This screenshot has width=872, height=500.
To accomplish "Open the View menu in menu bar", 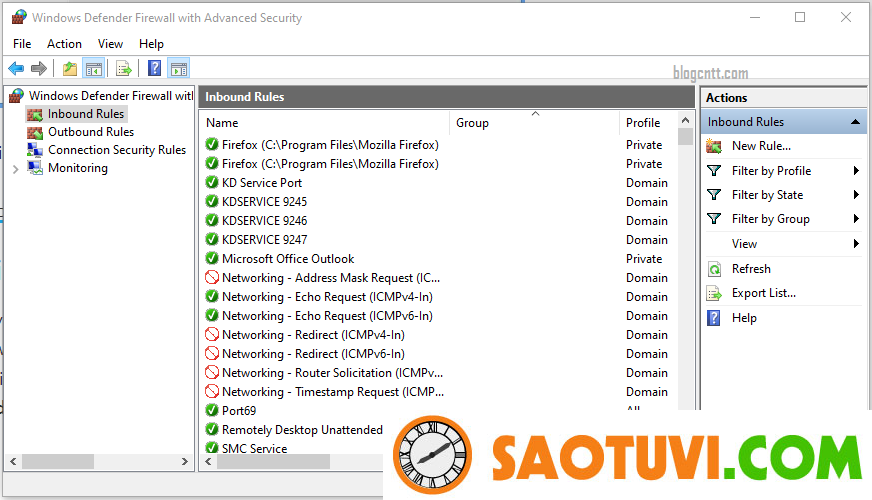I will 110,44.
